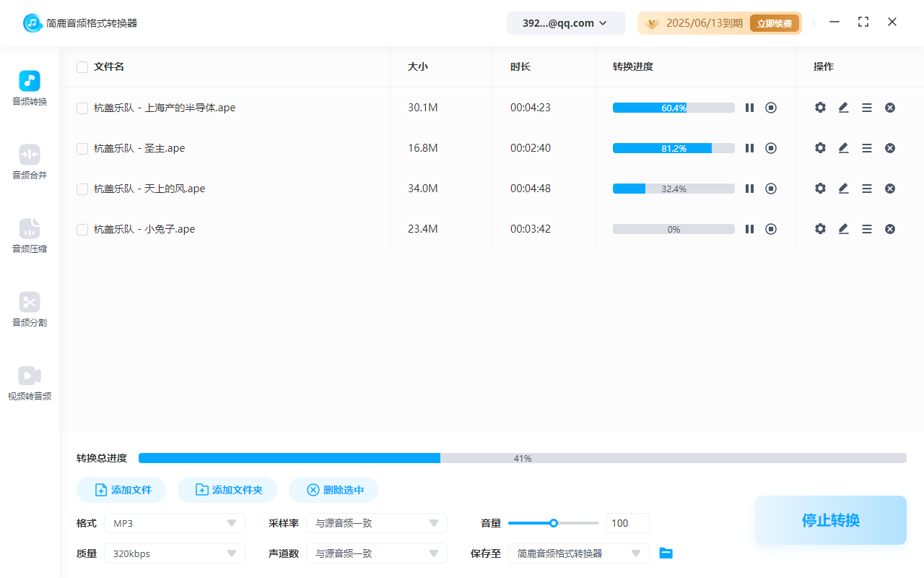Switch to 音频合并 (Audio Merge) in sidebar
Image resolution: width=924 pixels, height=578 pixels.
(29, 162)
